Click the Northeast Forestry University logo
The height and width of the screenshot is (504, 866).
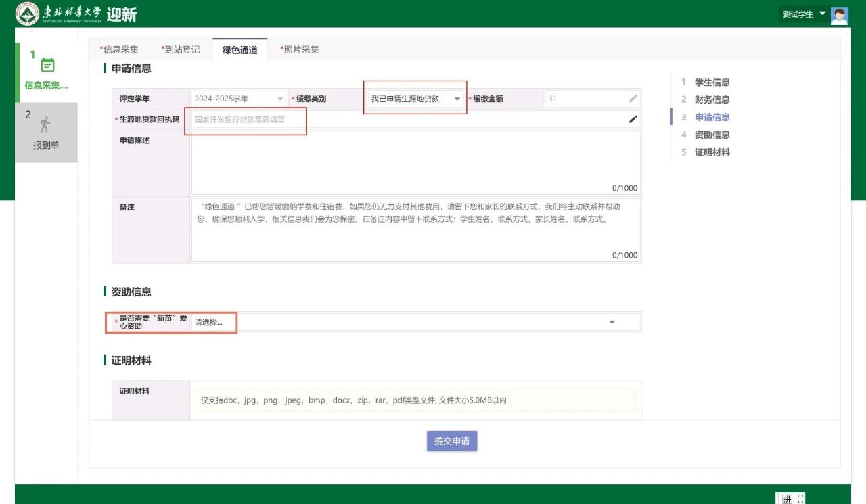27,14
